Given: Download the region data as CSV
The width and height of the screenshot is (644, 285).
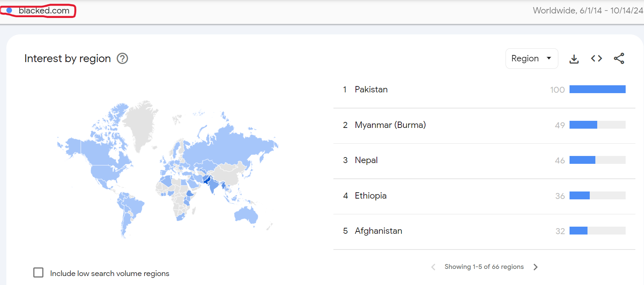Looking at the screenshot, I should pyautogui.click(x=574, y=59).
